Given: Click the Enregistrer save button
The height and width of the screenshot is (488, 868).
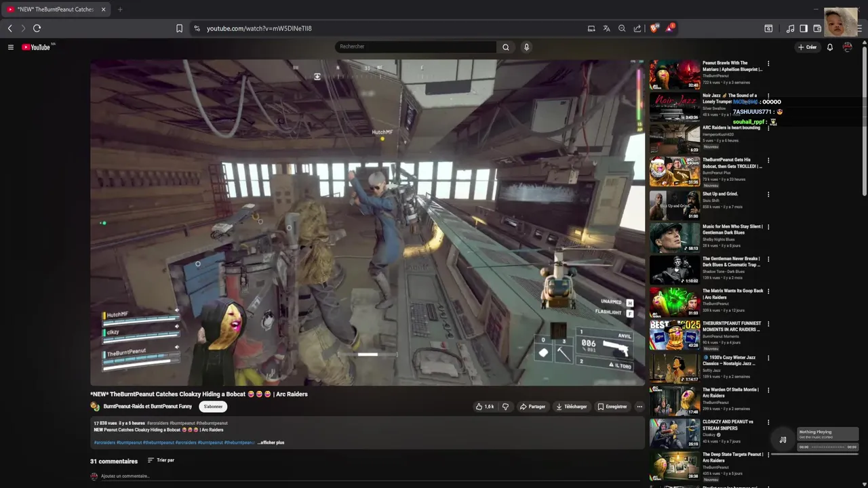Looking at the screenshot, I should click(612, 407).
